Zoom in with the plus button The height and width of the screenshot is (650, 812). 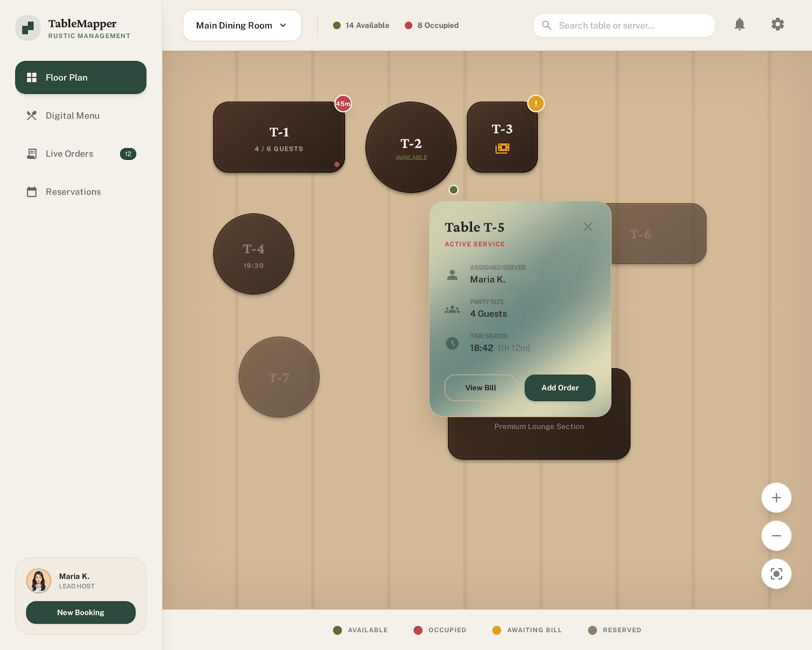(776, 498)
